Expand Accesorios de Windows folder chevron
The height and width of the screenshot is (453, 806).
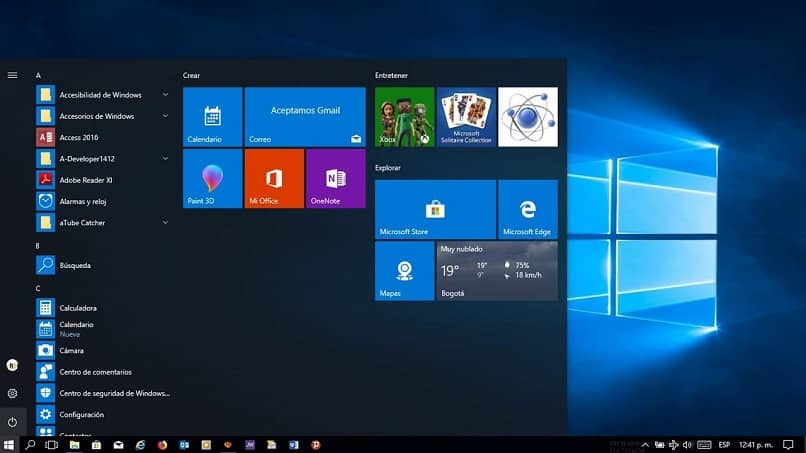[165, 116]
